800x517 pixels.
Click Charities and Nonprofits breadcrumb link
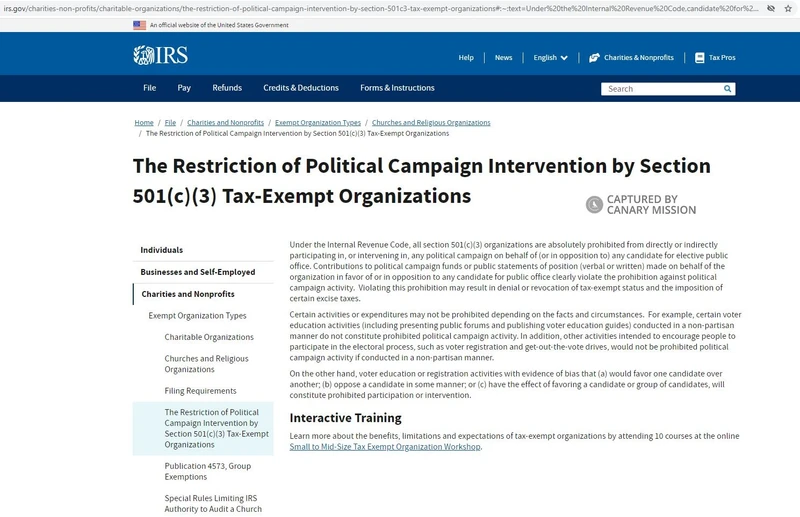226,122
